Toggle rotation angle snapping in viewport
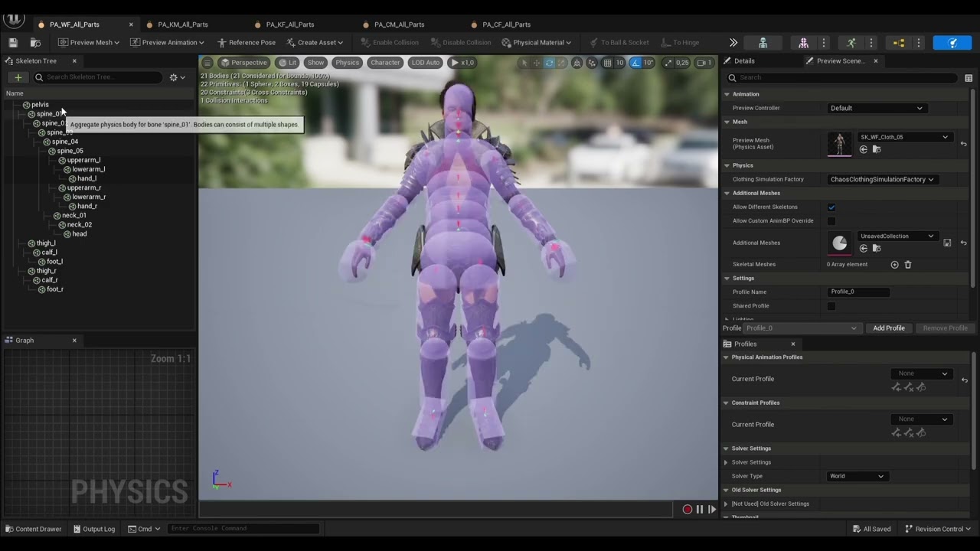Screen dimensions: 980x551 click(635, 63)
